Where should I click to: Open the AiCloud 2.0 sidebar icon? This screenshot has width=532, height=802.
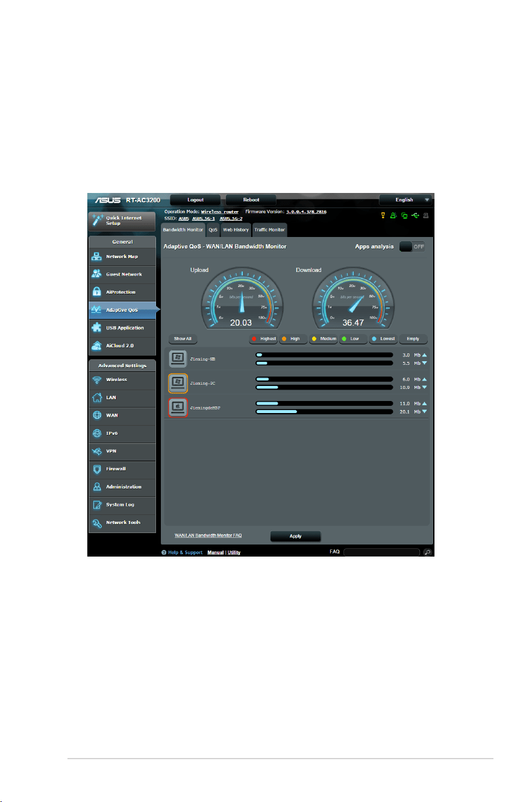point(97,346)
